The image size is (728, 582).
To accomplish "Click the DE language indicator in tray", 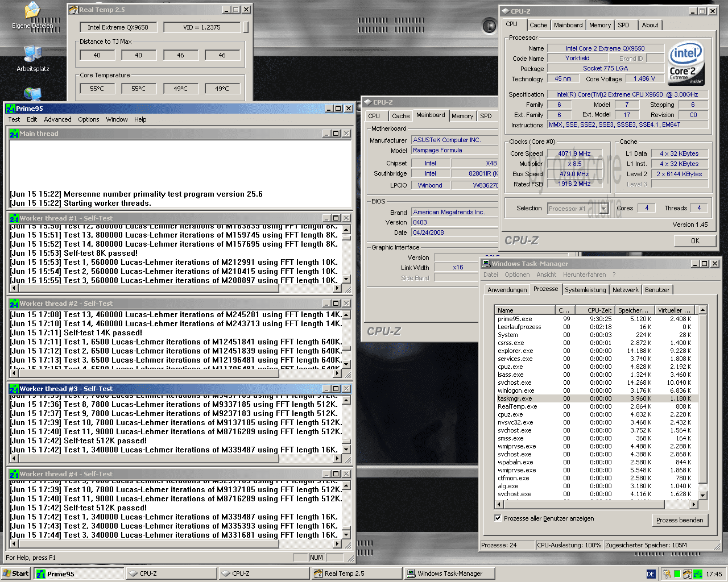I will pos(651,574).
